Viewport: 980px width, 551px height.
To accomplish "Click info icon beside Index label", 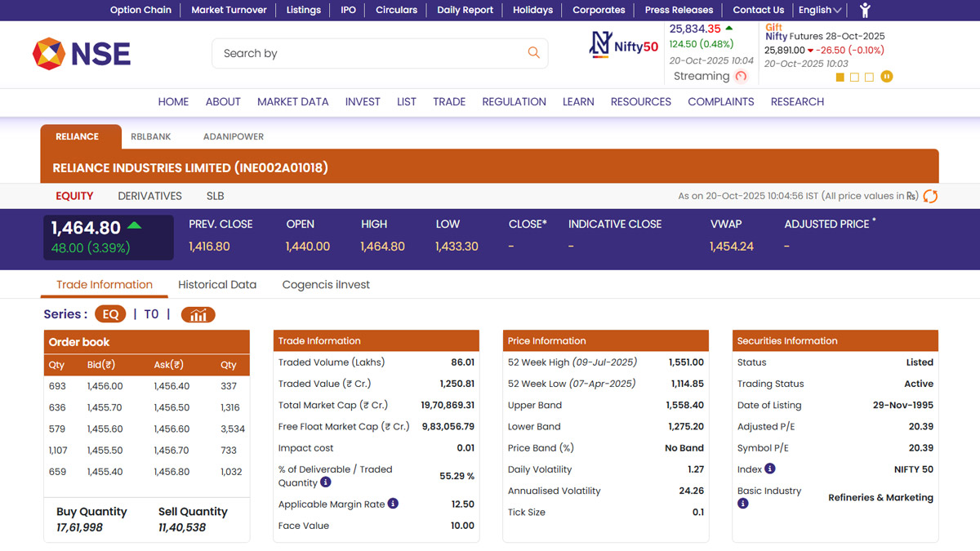I will pyautogui.click(x=769, y=469).
